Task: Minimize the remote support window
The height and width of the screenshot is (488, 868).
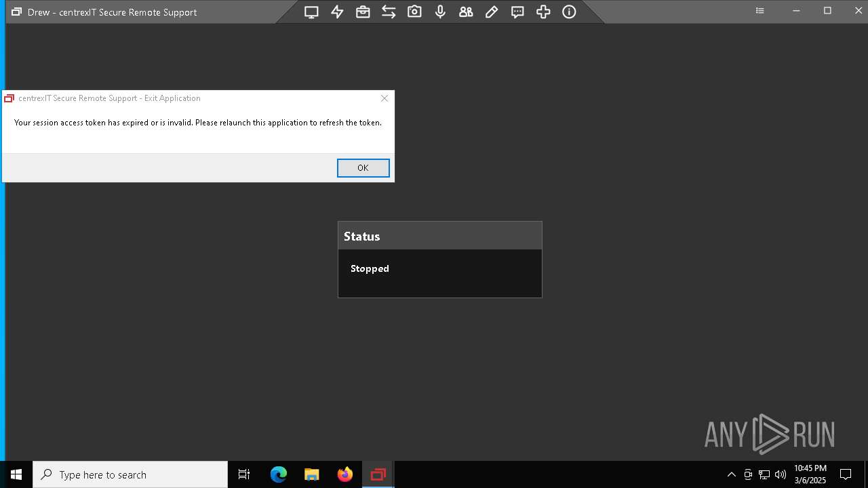Action: [x=797, y=11]
